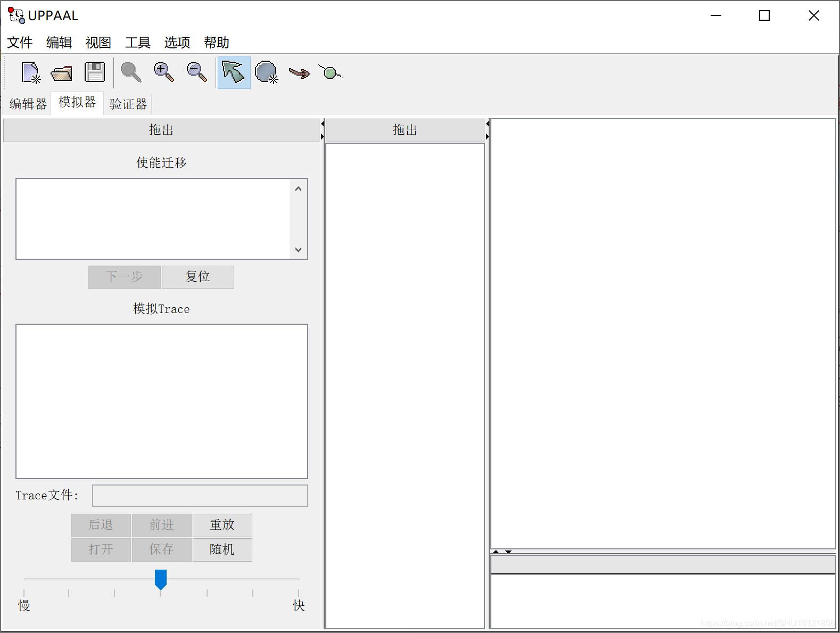
Task: Click the New system toolbar icon
Action: (x=30, y=72)
